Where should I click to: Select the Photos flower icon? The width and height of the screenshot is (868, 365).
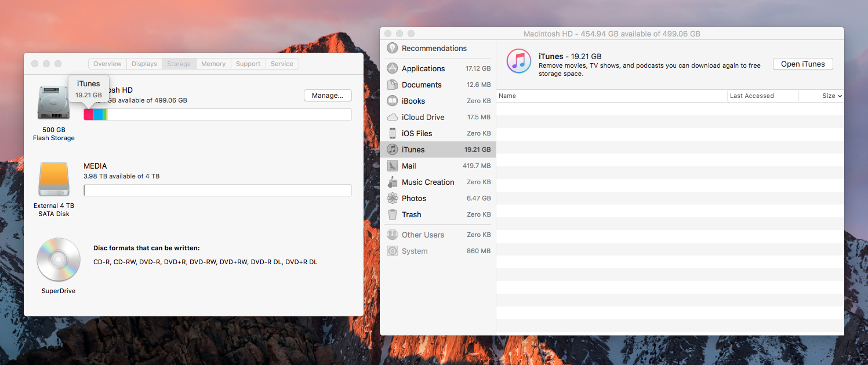[393, 198]
